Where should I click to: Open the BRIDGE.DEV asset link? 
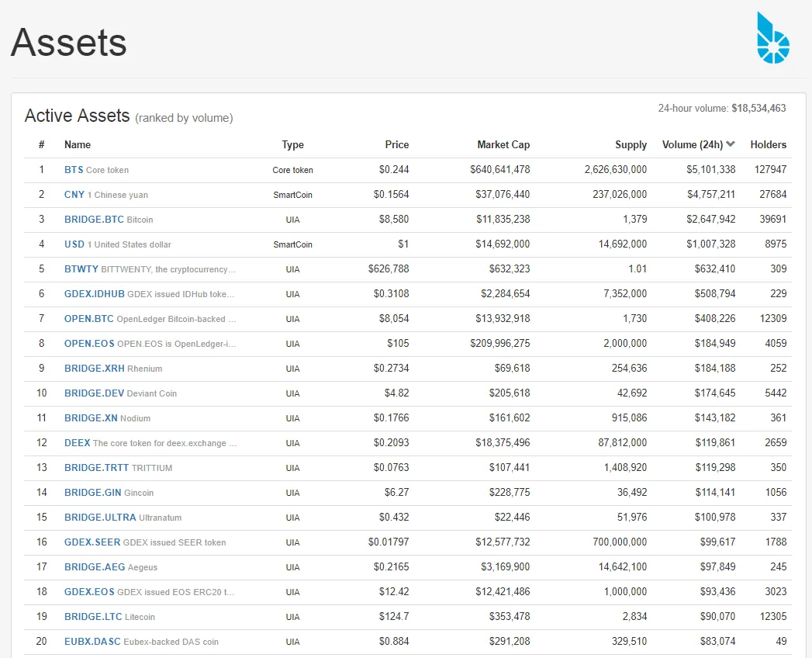(95, 393)
